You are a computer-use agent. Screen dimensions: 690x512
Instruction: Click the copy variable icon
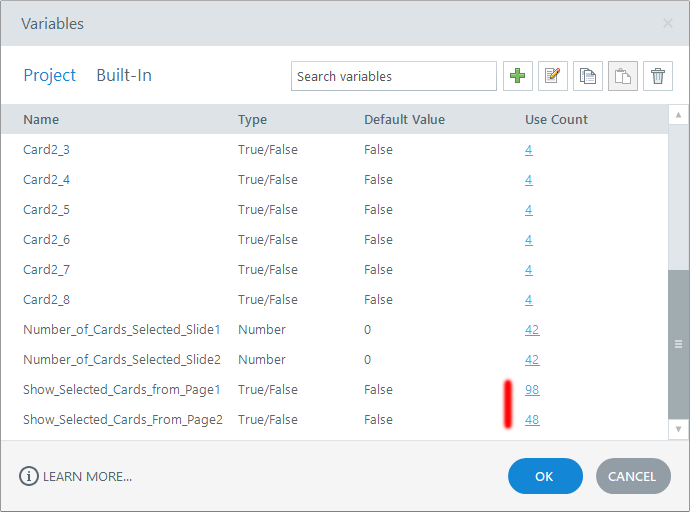click(588, 76)
